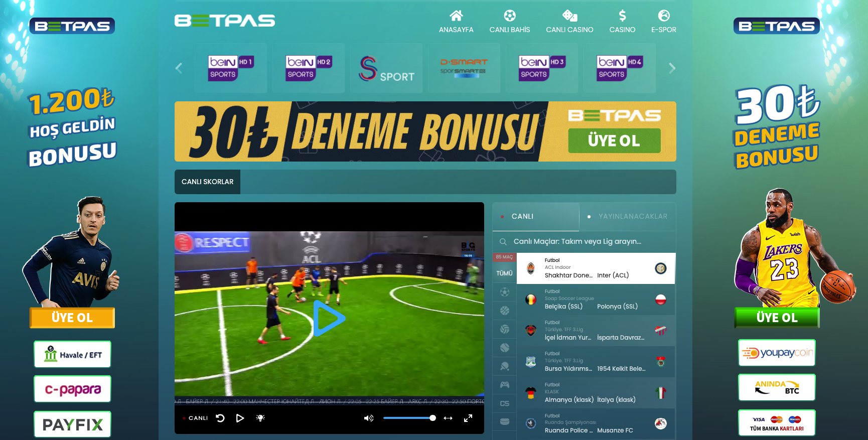Click the search magnifier icon
Image resolution: width=868 pixels, height=440 pixels.
(503, 242)
